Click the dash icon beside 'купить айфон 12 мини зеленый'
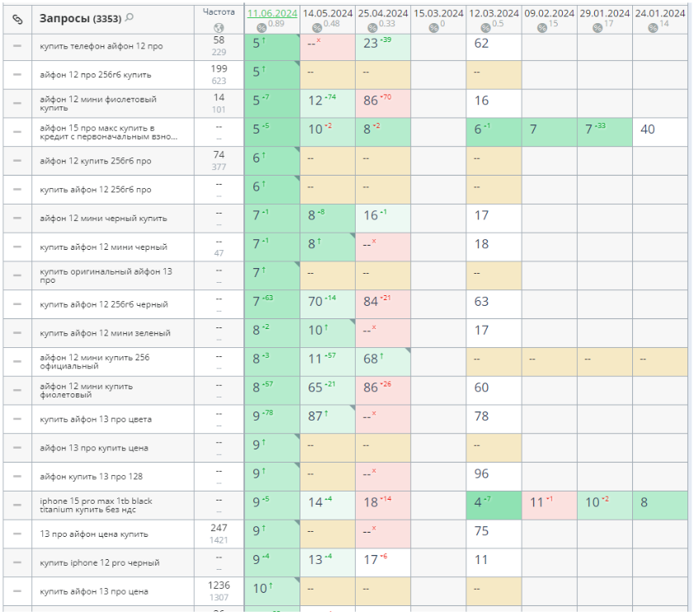Screen dimensions: 699x616 [17, 332]
